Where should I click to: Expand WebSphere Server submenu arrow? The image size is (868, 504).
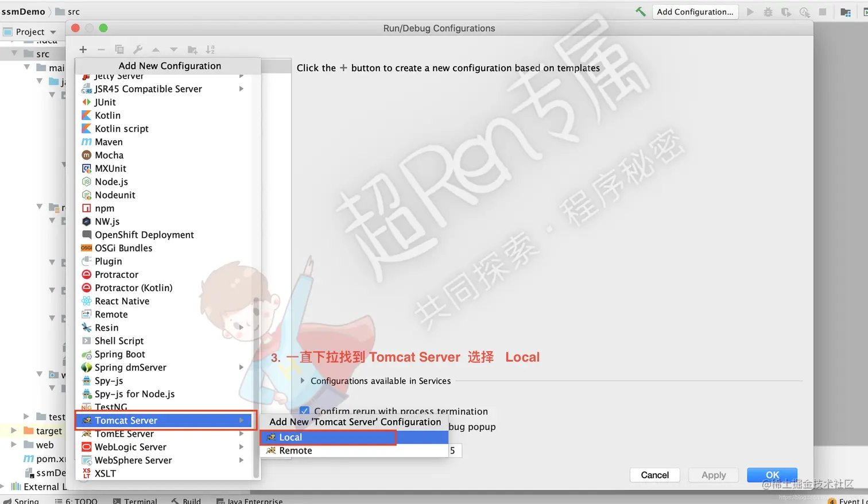point(242,460)
